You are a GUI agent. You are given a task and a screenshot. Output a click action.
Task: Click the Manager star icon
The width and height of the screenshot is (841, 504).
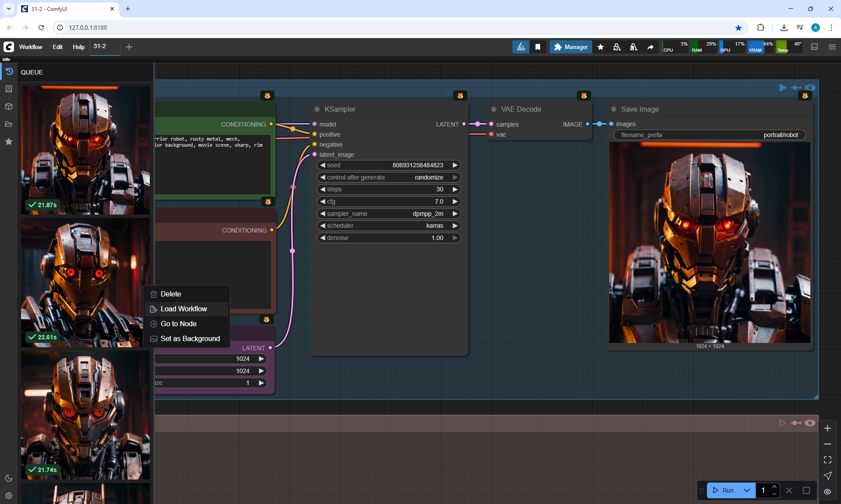601,47
